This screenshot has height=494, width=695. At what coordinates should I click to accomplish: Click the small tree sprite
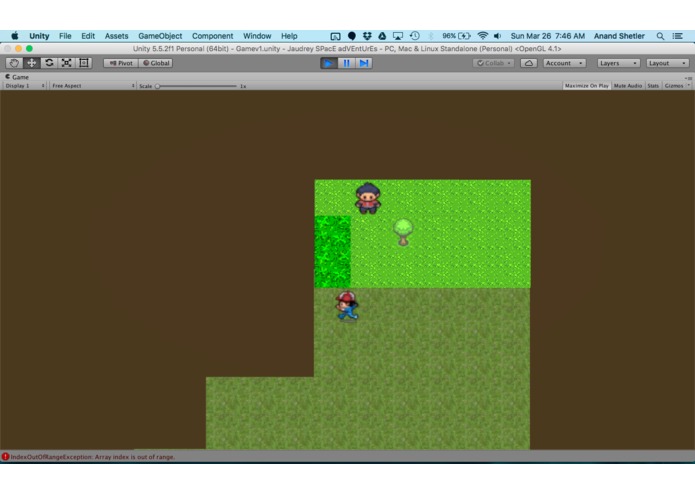pyautogui.click(x=403, y=232)
